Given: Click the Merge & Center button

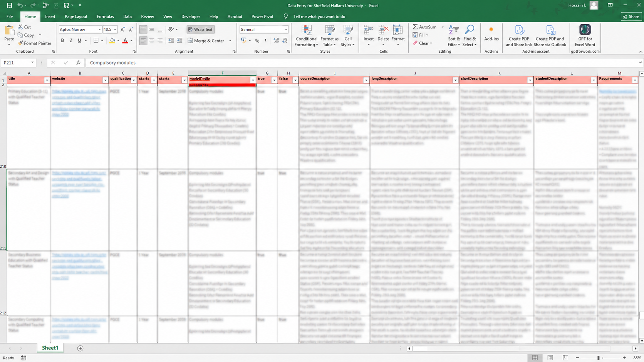Looking at the screenshot, I should [x=206, y=40].
